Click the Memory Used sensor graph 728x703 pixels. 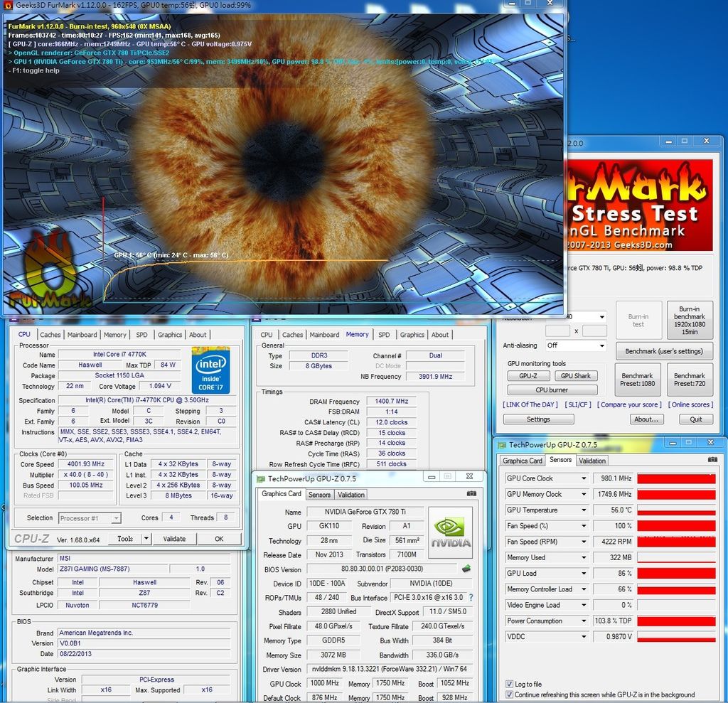[x=676, y=557]
